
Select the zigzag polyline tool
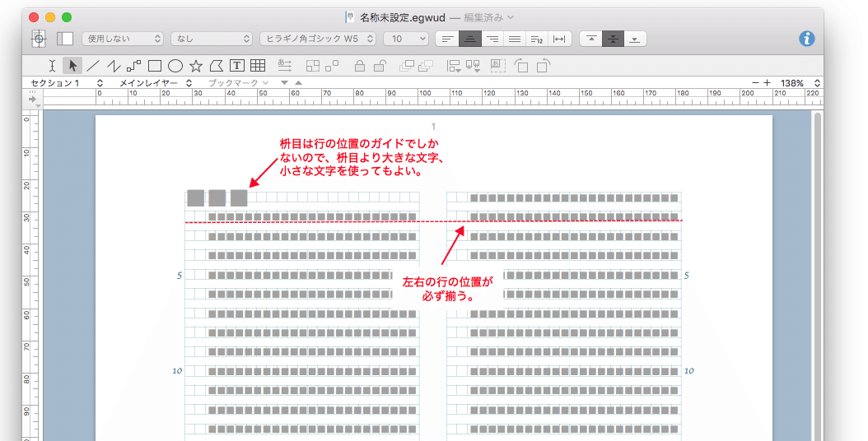pyautogui.click(x=114, y=66)
